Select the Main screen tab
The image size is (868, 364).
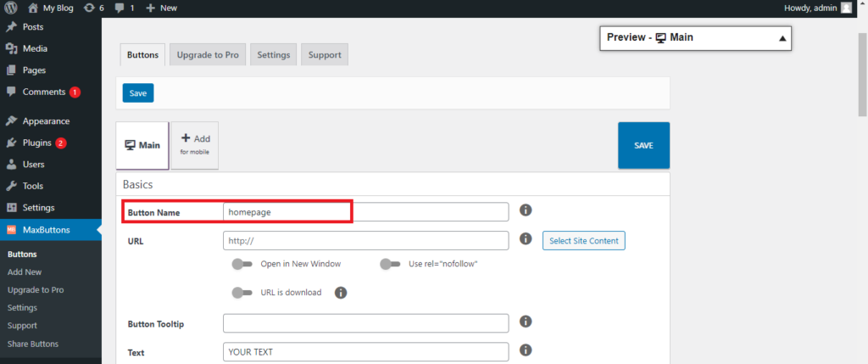pos(142,145)
